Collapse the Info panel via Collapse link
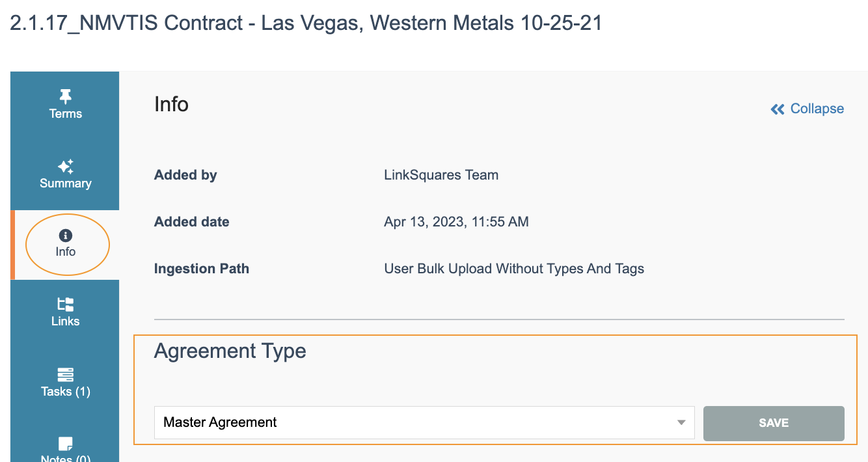 [x=817, y=109]
